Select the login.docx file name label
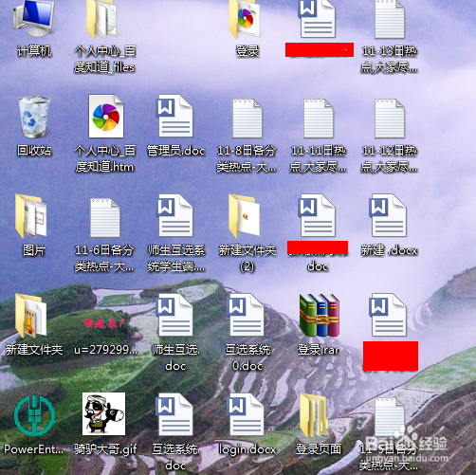Image resolution: width=476 pixels, height=475 pixels. click(x=247, y=449)
